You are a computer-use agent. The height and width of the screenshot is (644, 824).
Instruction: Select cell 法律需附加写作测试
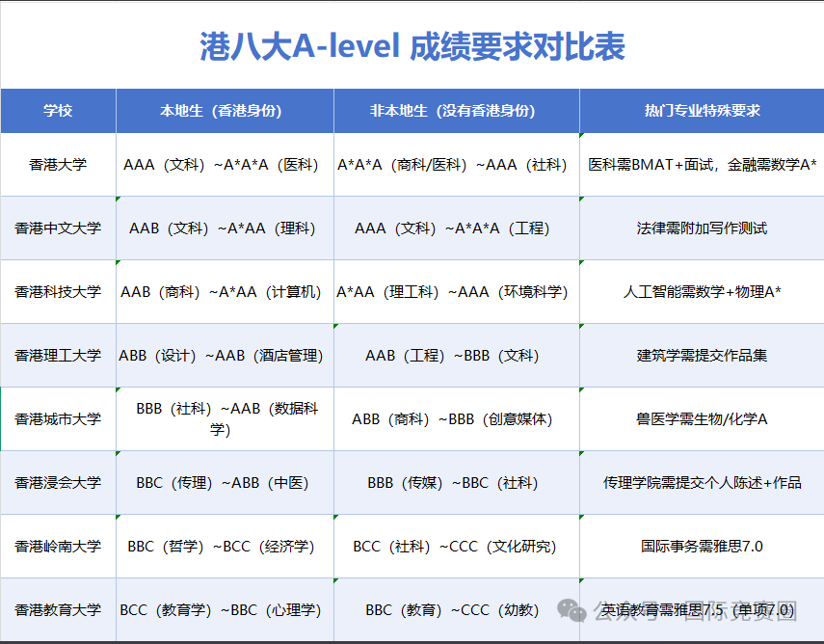point(702,228)
